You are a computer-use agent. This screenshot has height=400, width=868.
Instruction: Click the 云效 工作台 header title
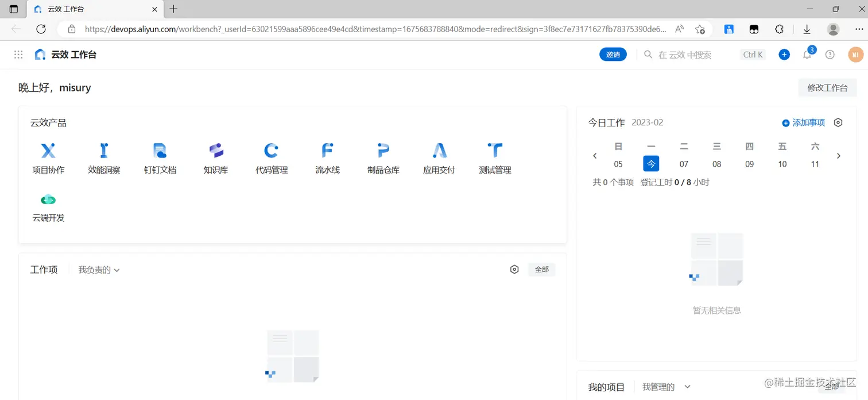coord(73,55)
